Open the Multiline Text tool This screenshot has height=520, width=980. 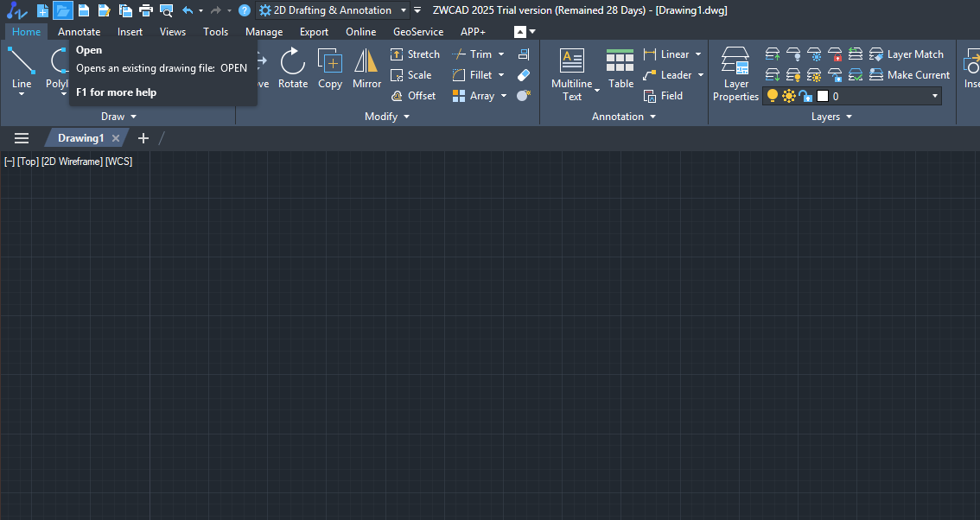[x=572, y=73]
